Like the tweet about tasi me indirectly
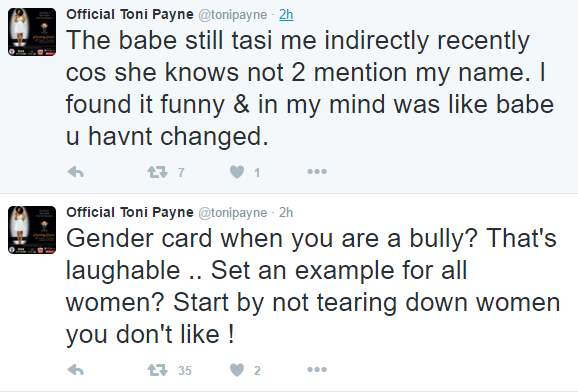This screenshot has width=578, height=392. tap(237, 172)
